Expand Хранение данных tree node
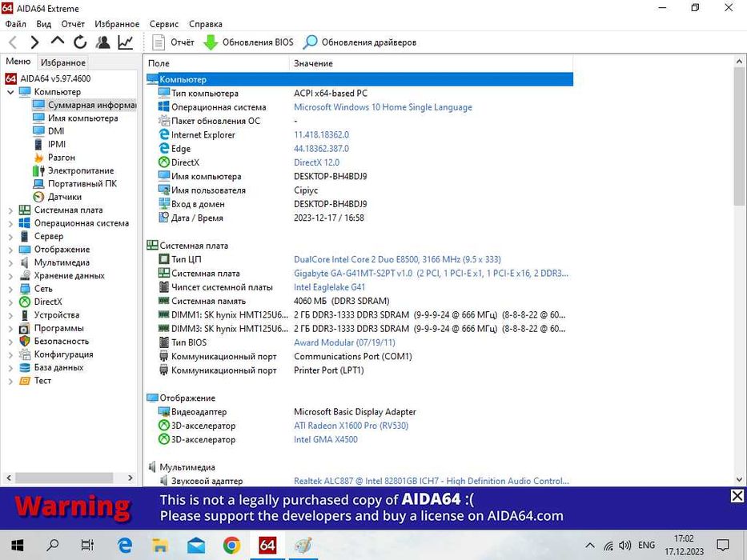 (x=10, y=276)
